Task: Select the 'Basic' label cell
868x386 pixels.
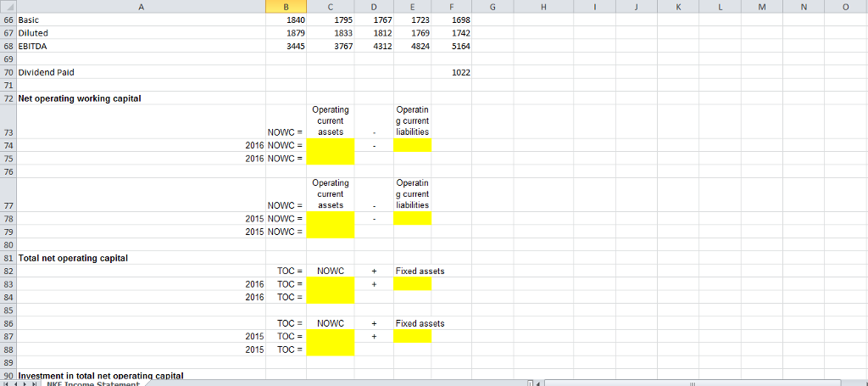Action: 142,20
